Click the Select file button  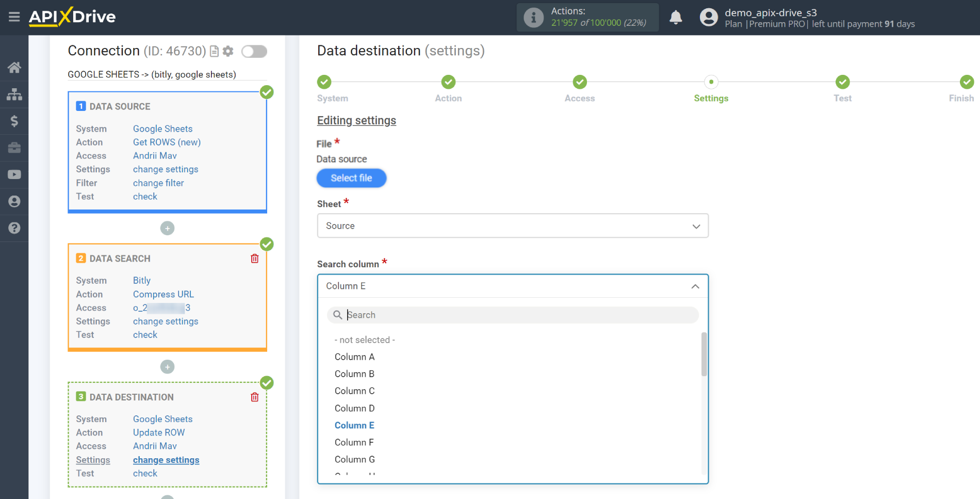[x=351, y=178]
